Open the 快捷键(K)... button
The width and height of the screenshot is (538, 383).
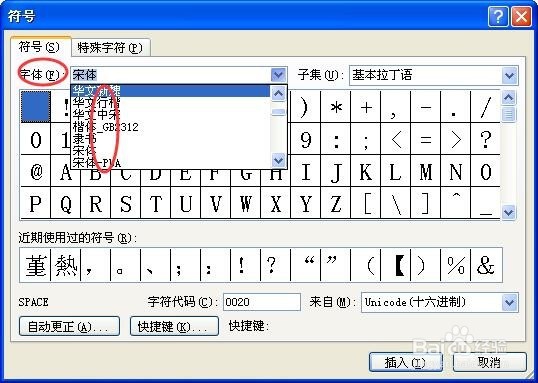click(x=174, y=326)
